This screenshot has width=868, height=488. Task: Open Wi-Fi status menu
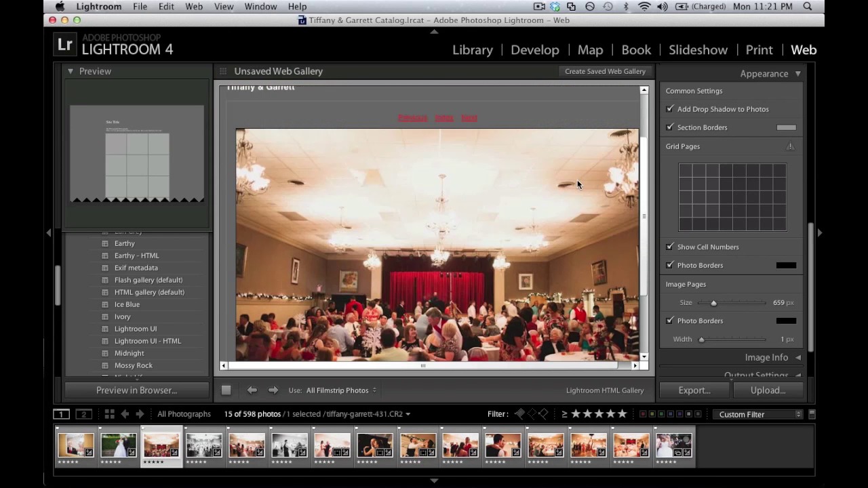(x=644, y=7)
